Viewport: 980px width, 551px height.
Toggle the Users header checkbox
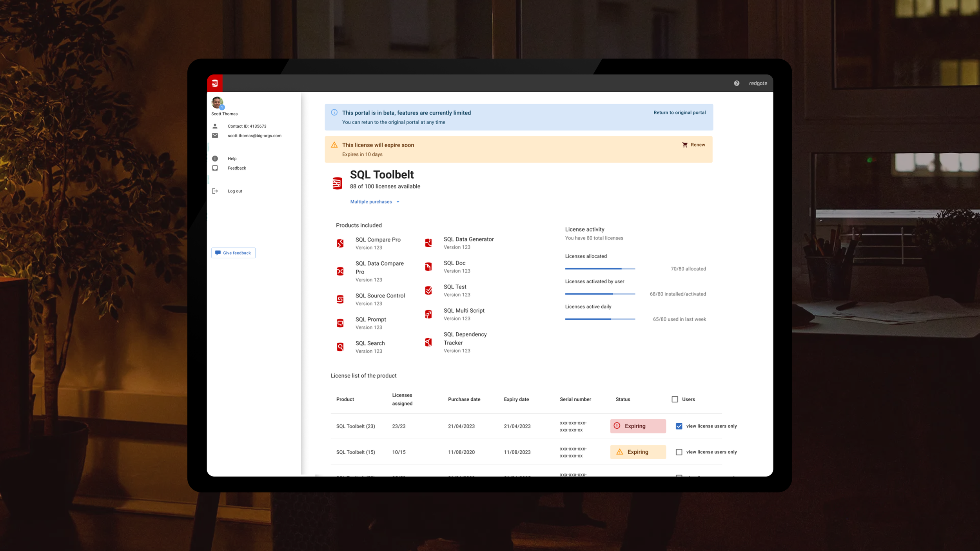(675, 399)
